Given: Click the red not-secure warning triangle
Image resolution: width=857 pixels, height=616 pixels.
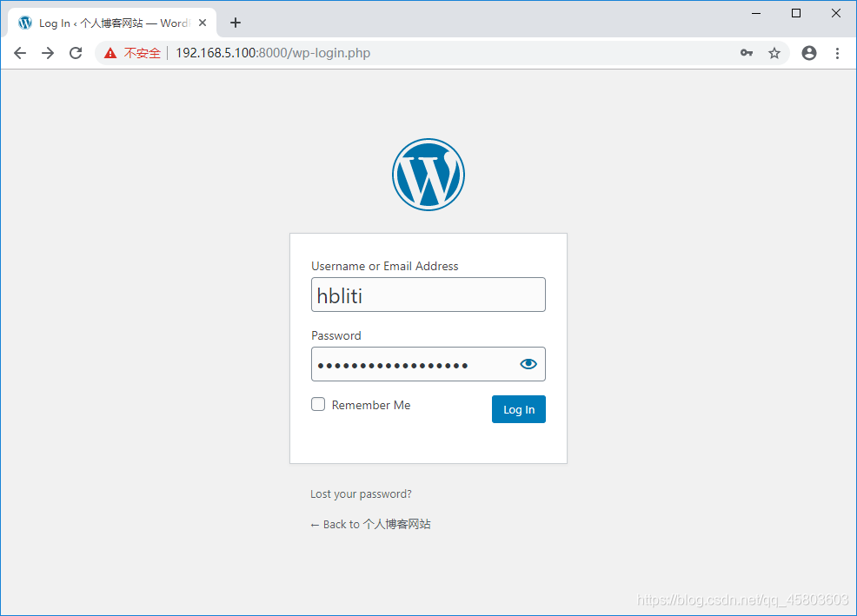Looking at the screenshot, I should 110,53.
